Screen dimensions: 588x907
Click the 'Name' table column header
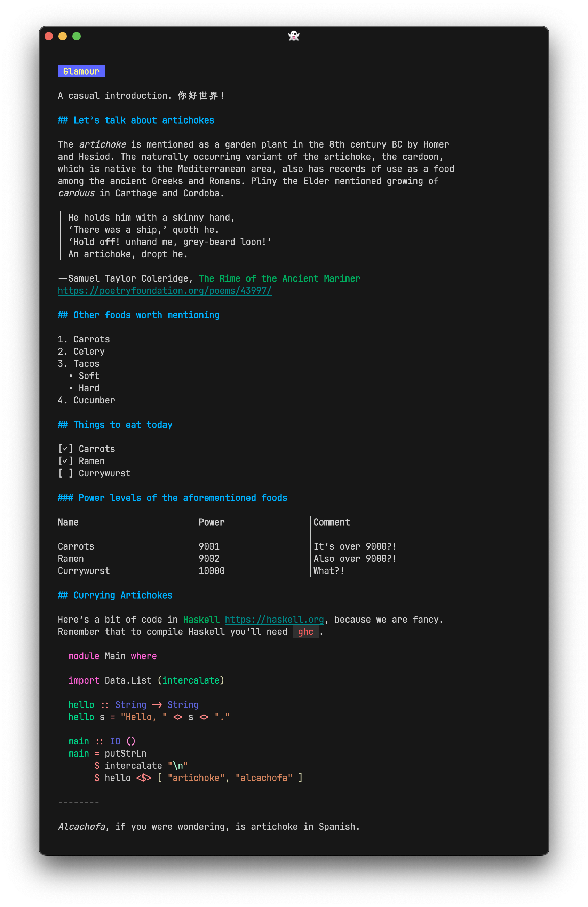[x=68, y=522]
